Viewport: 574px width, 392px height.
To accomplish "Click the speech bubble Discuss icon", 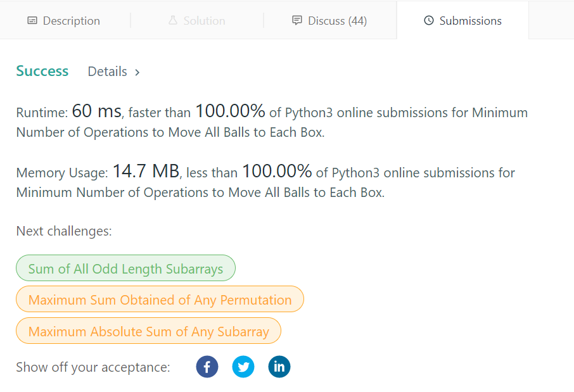I will click(x=297, y=21).
